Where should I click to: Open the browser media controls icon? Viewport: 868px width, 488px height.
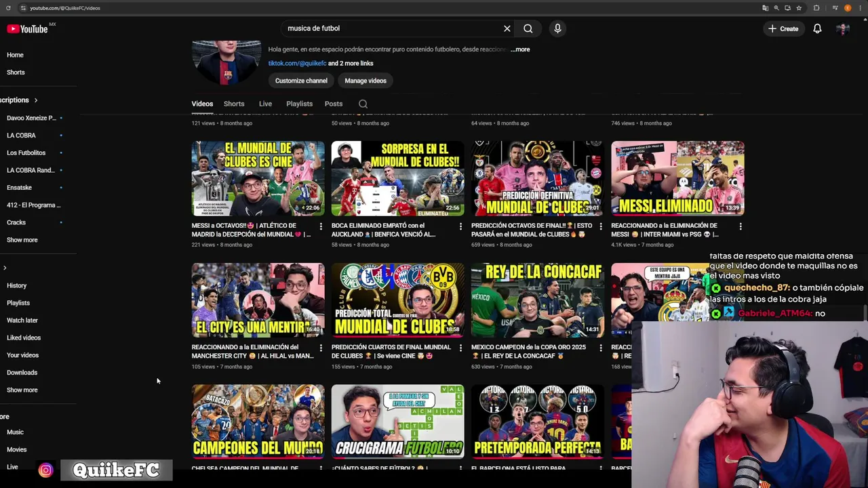pos(835,8)
